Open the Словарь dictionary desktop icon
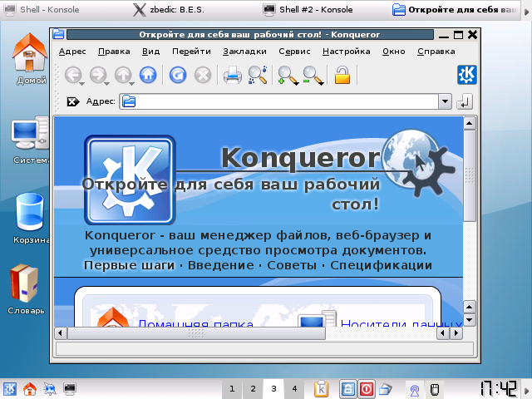The width and height of the screenshot is (532, 399). 26,289
